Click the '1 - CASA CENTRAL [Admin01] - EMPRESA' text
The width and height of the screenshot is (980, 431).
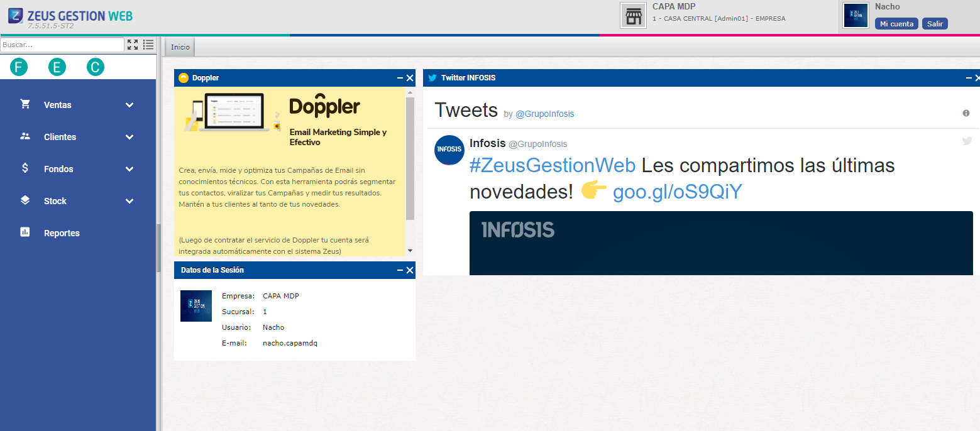[718, 19]
